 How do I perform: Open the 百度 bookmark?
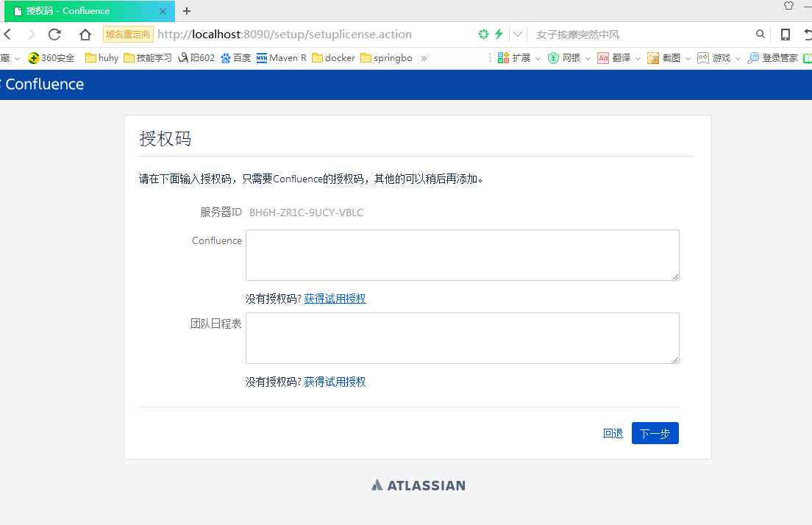(235, 58)
